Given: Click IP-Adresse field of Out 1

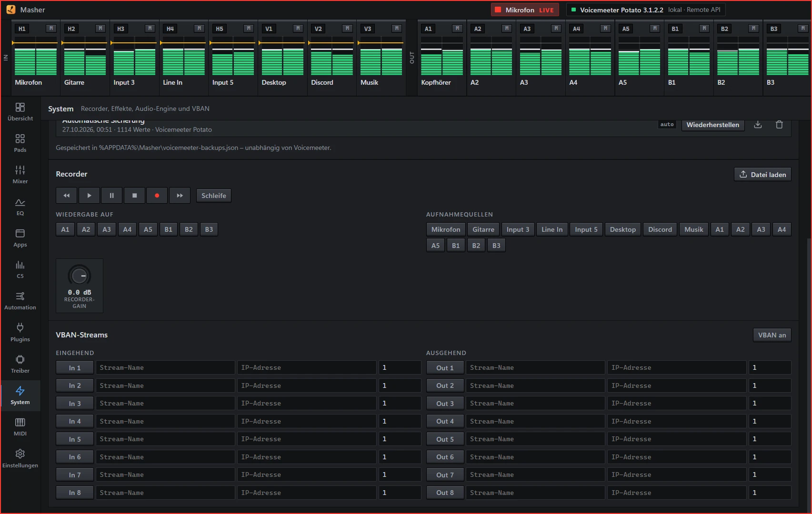Looking at the screenshot, I should pyautogui.click(x=677, y=368).
